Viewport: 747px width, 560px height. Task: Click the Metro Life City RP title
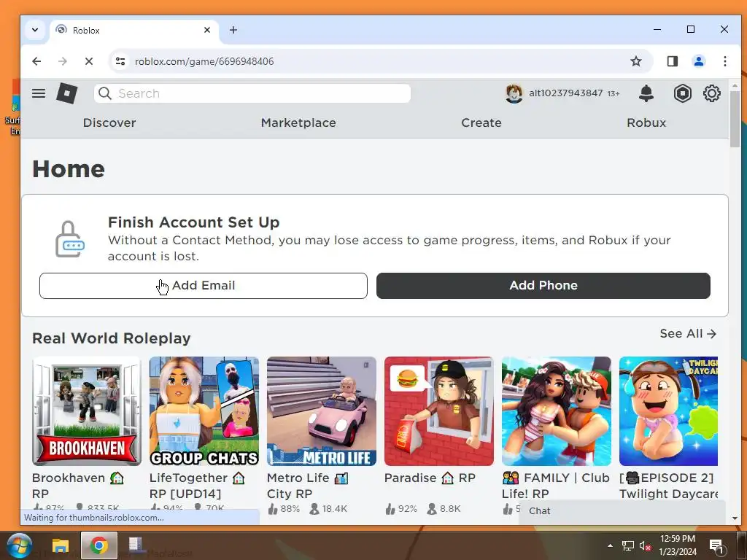[308, 486]
